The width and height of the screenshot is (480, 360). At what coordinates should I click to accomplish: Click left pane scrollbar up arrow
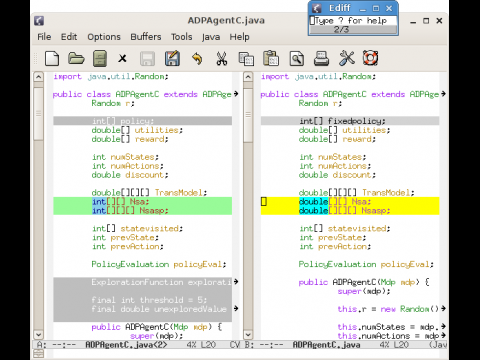pyautogui.click(x=39, y=77)
